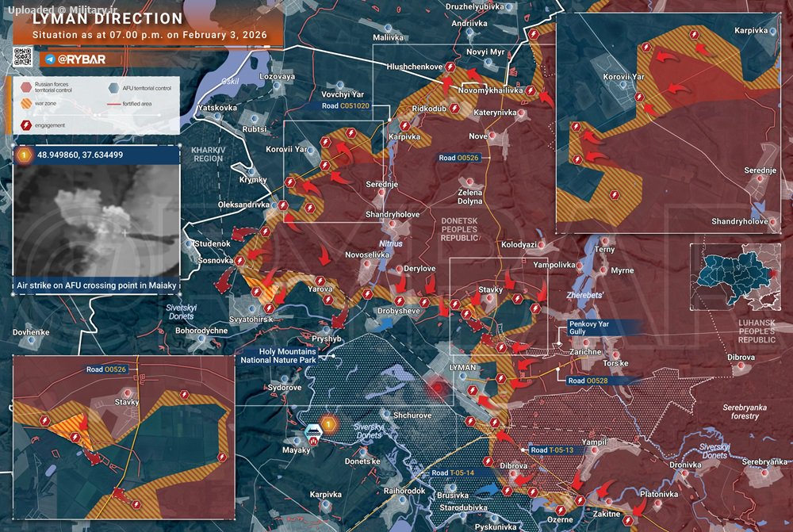Click the Pryshyb town label
Screen dimensions: 793x532
point(326,339)
